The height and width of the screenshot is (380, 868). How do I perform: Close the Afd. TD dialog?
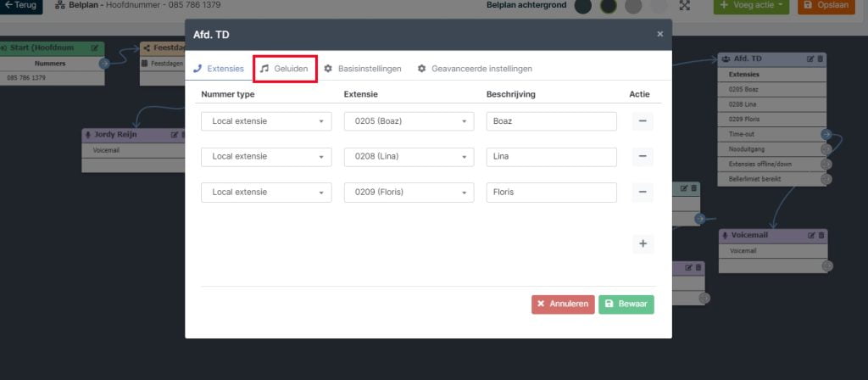tap(659, 34)
